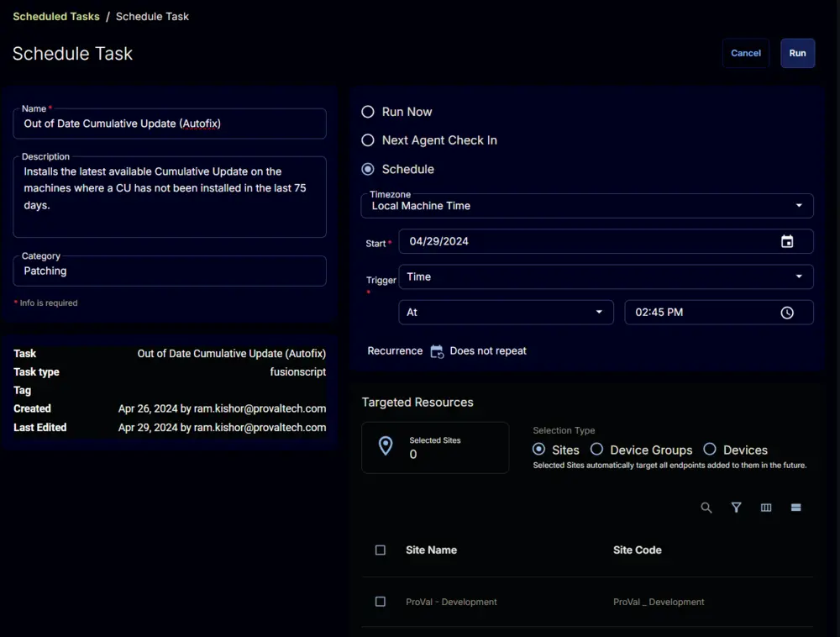Click the fusionscript task type value
Image resolution: width=840 pixels, height=637 pixels.
tap(298, 371)
